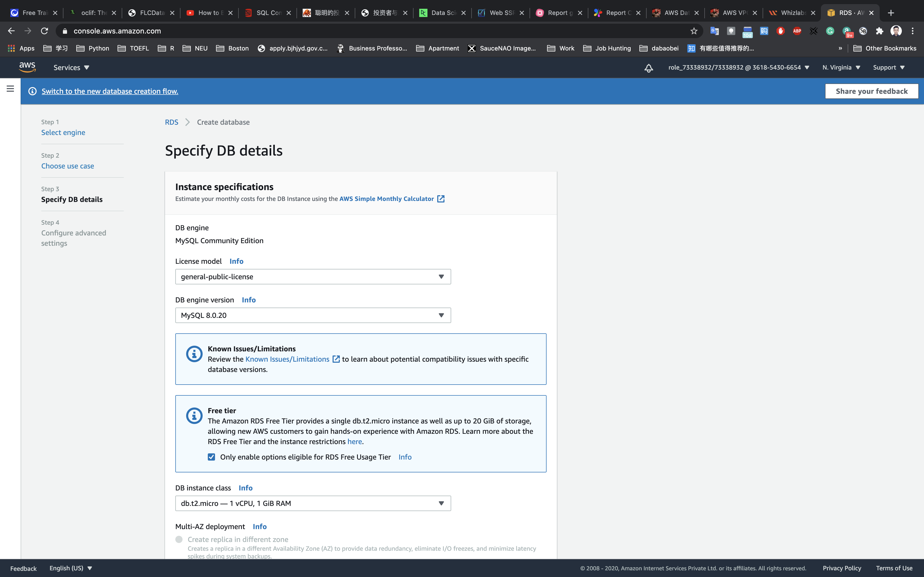The width and height of the screenshot is (924, 577).
Task: Click the external link icon beside Monthly Calculator
Action: [441, 199]
